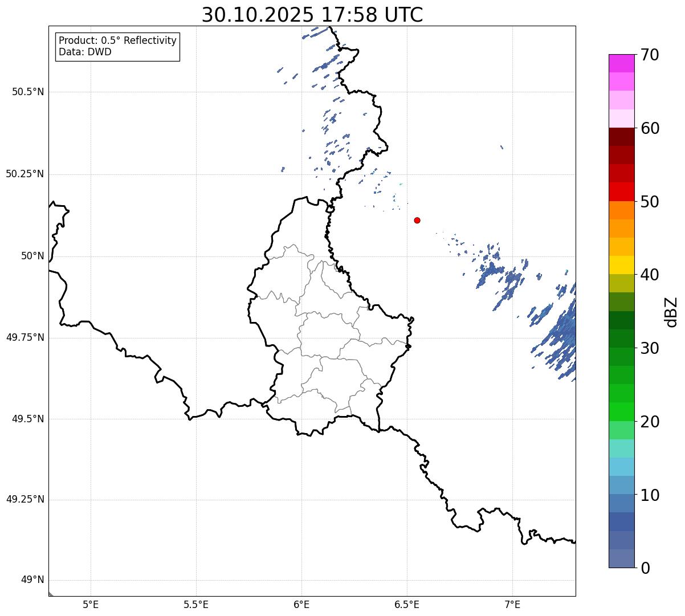This screenshot has width=685, height=616.
Task: Click colorbar tick label '30'
Action: pos(649,348)
